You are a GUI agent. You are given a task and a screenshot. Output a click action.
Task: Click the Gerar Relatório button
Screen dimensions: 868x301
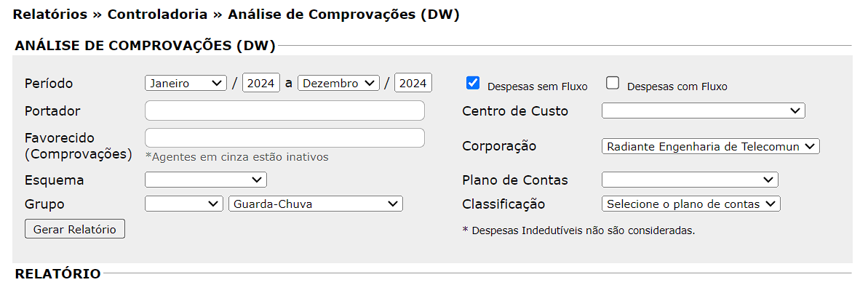click(x=75, y=229)
